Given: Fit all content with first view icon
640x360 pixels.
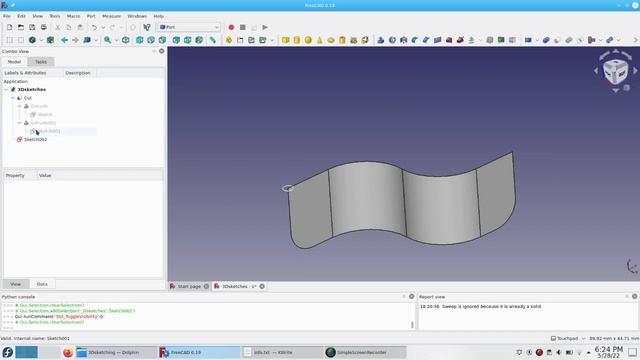Looking at the screenshot, I should tap(9, 40).
